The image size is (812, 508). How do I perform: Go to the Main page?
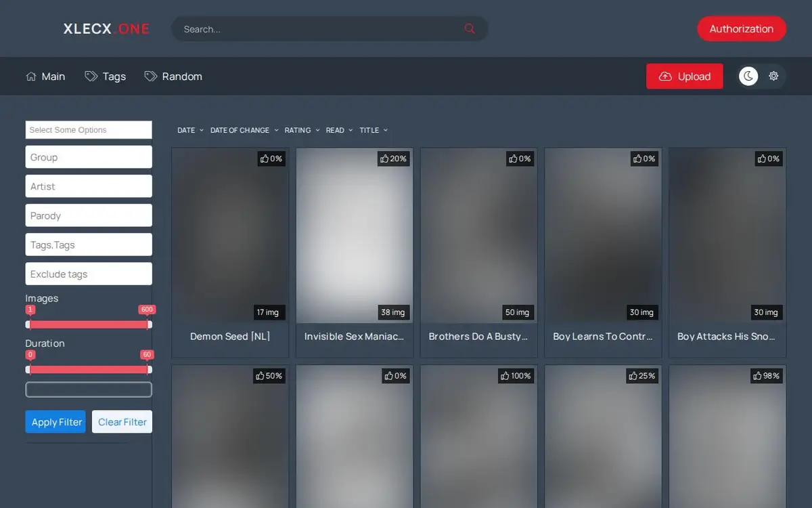point(45,77)
